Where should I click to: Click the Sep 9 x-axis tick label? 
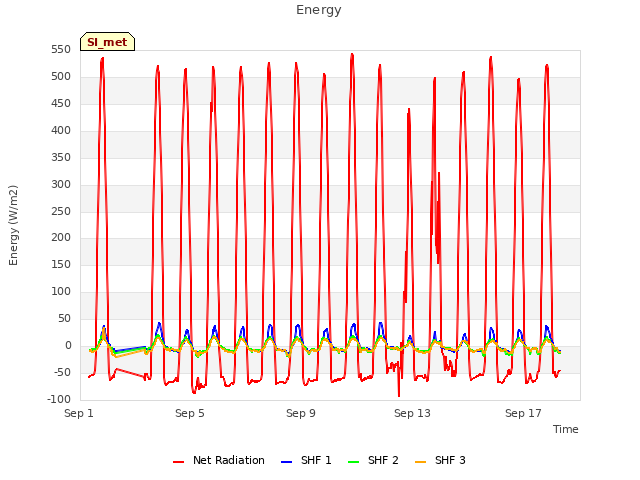(x=301, y=413)
